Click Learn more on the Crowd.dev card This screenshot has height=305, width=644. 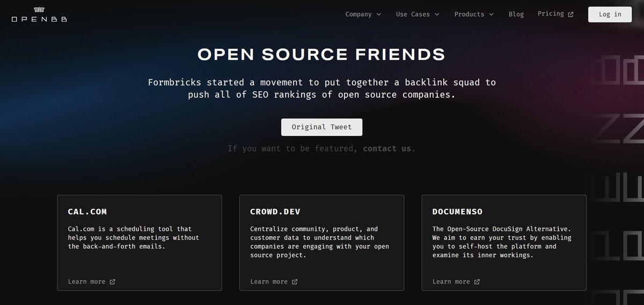[x=274, y=281]
